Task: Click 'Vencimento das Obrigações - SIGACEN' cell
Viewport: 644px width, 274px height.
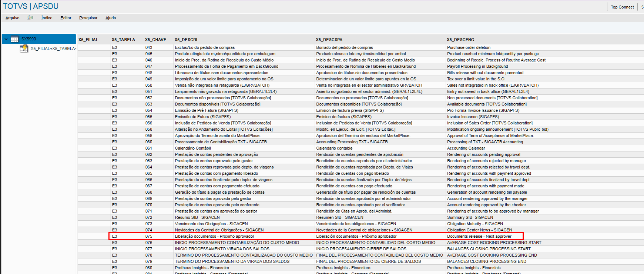Action: (x=244, y=224)
